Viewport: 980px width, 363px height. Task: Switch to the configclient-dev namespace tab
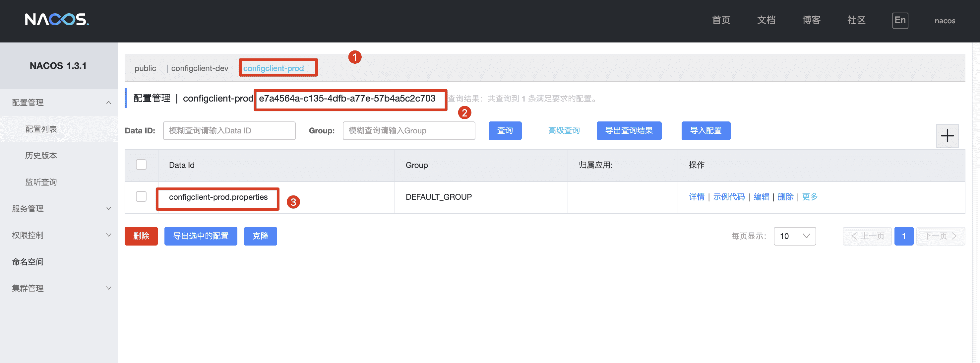(199, 68)
